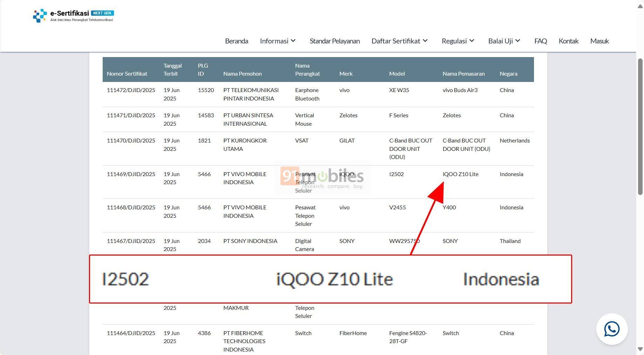Viewport: 644px width, 355px height.
Task: Click the I2502 model cell
Action: point(396,174)
